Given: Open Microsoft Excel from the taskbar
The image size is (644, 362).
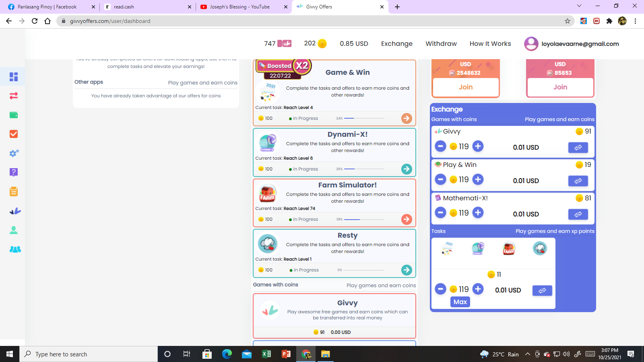Looking at the screenshot, I should tap(266, 354).
